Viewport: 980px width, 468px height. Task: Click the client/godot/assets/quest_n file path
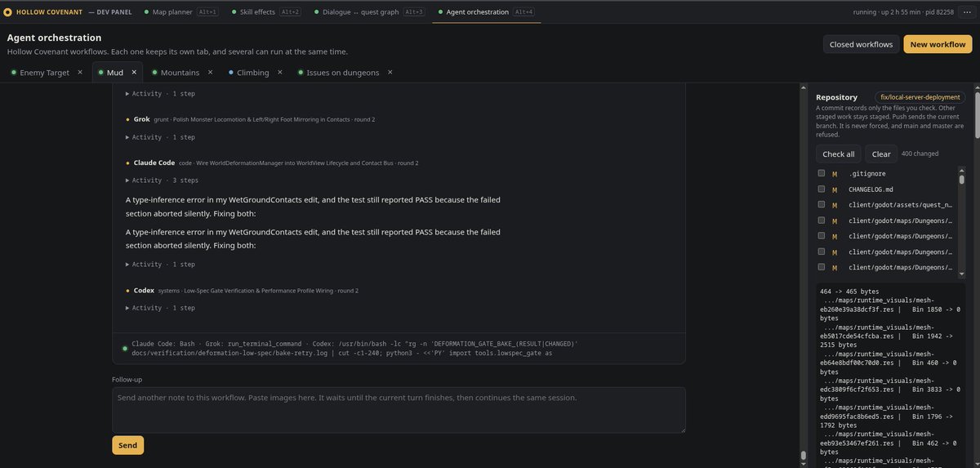(900, 205)
